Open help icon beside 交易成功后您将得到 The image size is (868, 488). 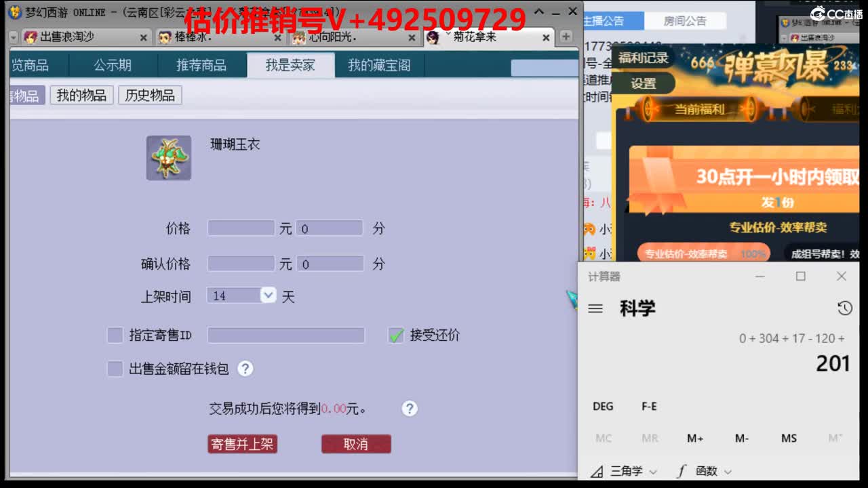pos(410,409)
